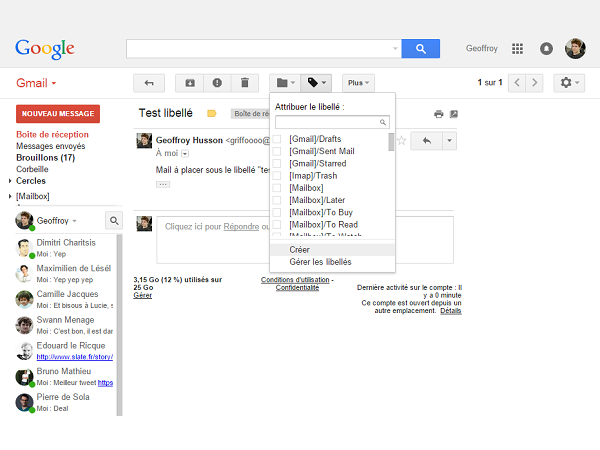Viewport: 600px width, 450px height.
Task: Open search options dropdown arrow
Action: point(395,49)
